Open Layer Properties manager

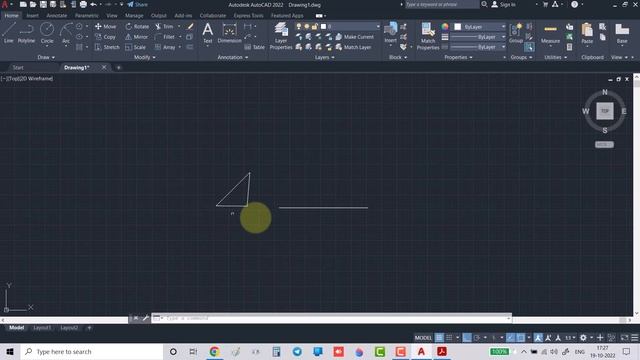pyautogui.click(x=281, y=36)
